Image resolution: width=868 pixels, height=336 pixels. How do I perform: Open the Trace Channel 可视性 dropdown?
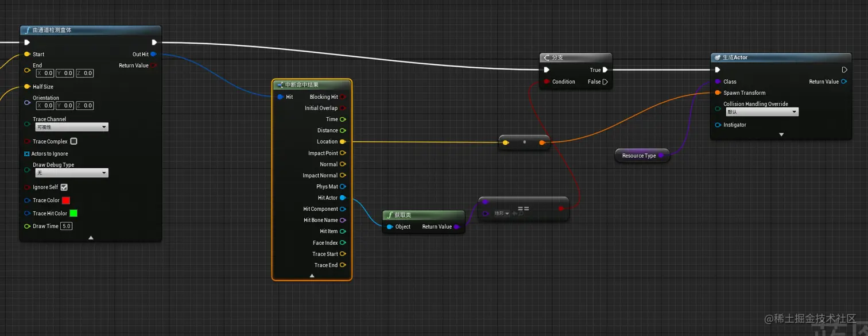click(x=72, y=127)
